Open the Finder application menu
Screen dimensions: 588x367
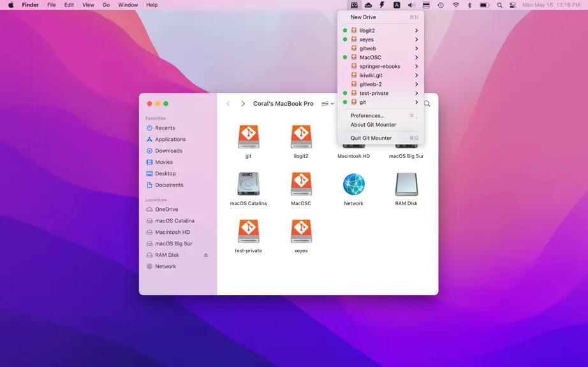[30, 5]
